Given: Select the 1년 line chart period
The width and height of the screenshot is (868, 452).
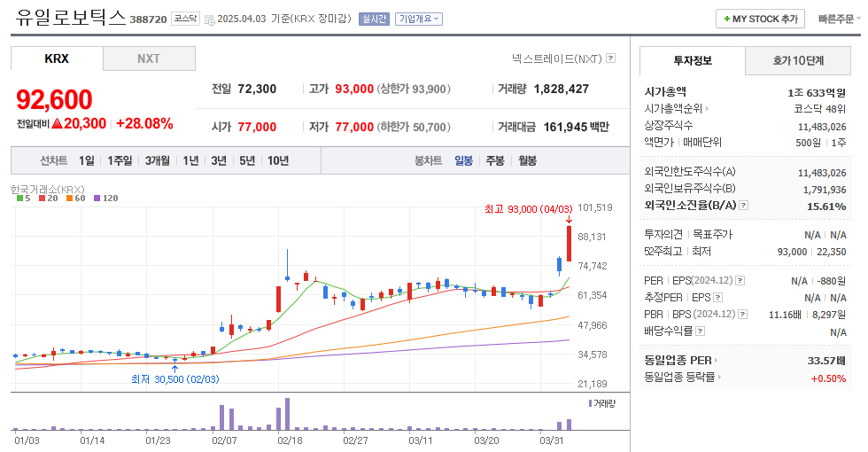Looking at the screenshot, I should [x=190, y=160].
